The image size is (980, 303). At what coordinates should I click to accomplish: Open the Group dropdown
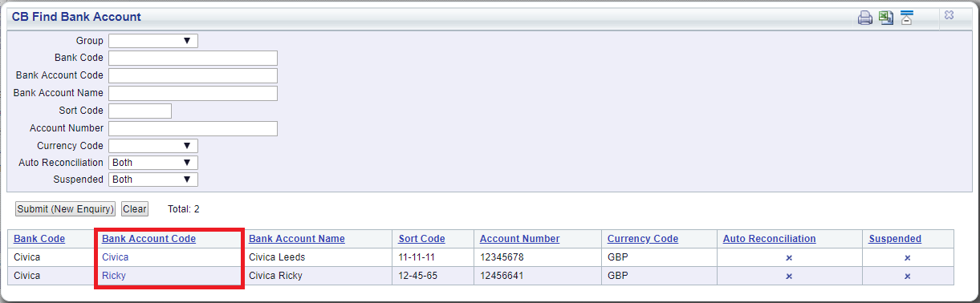tap(153, 41)
